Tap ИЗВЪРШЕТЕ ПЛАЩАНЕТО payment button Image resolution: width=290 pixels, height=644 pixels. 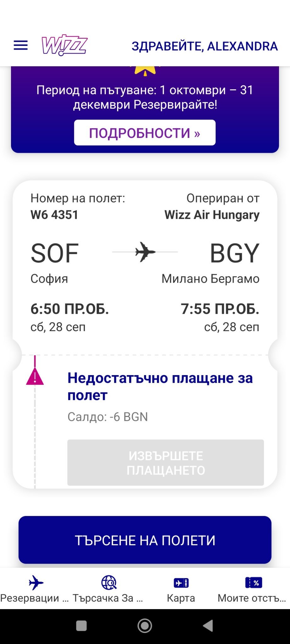pos(166,463)
